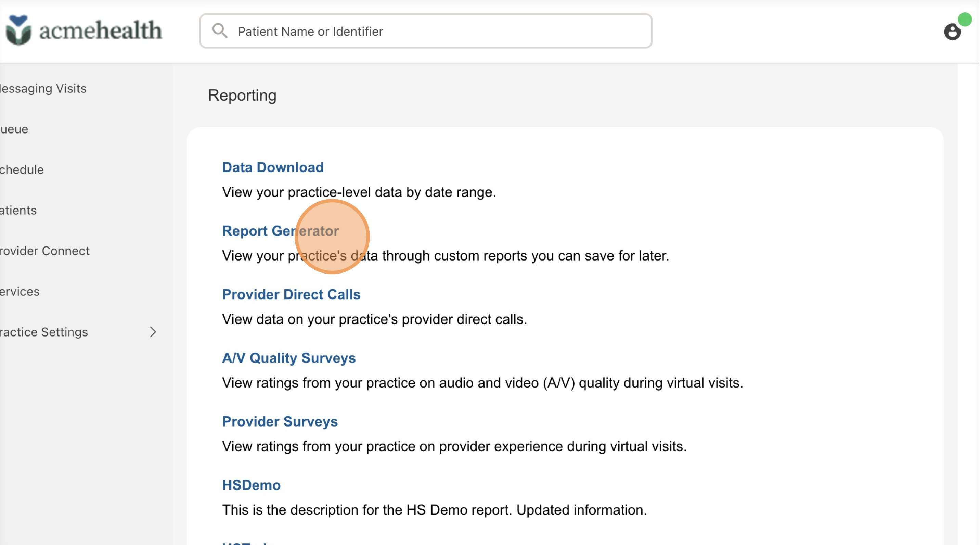Focus the Patient Name or Identifier search field
Image resolution: width=980 pixels, height=545 pixels.
pos(426,31)
